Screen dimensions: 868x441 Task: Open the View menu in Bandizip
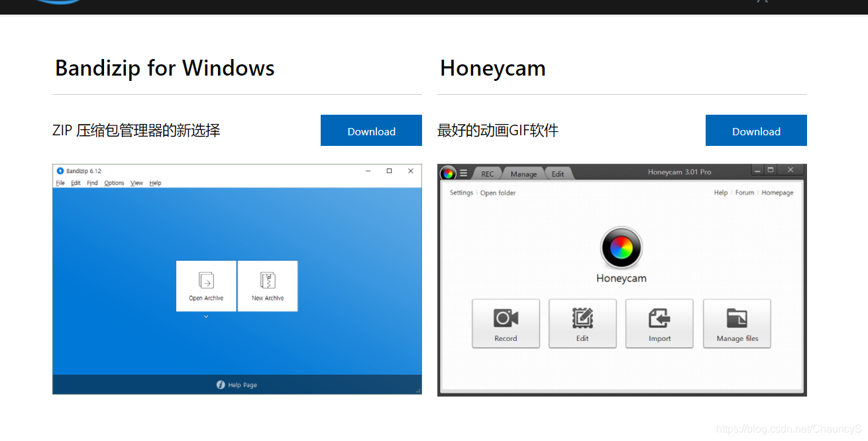pos(136,183)
